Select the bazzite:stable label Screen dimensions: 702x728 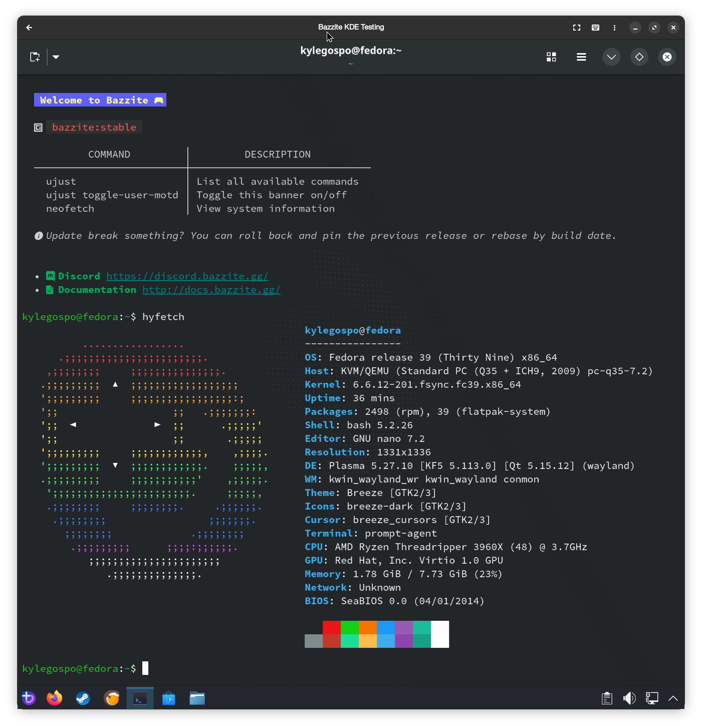pyautogui.click(x=94, y=127)
